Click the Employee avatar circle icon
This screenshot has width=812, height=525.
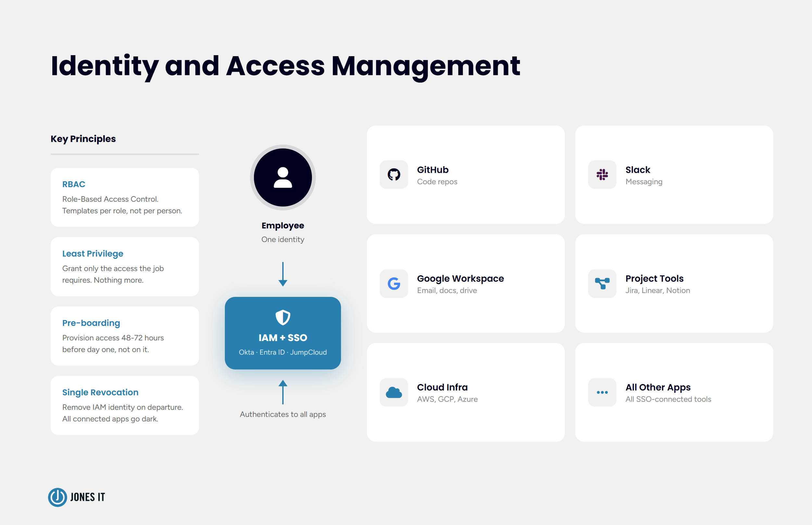(x=283, y=177)
